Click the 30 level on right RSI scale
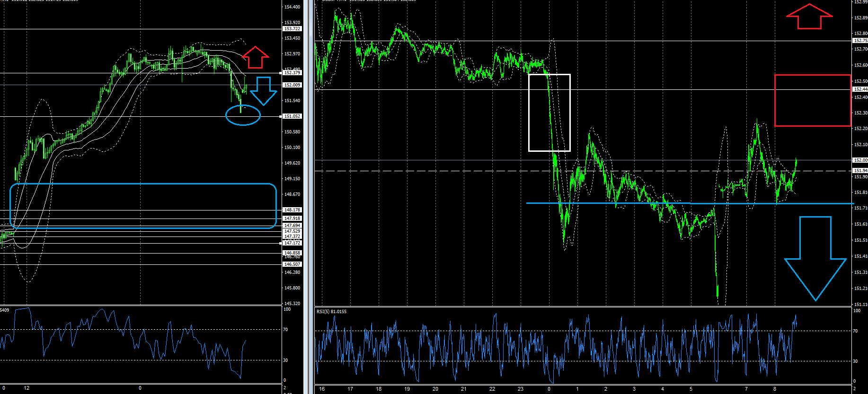Viewport: 868px width, 394px height. (855, 361)
